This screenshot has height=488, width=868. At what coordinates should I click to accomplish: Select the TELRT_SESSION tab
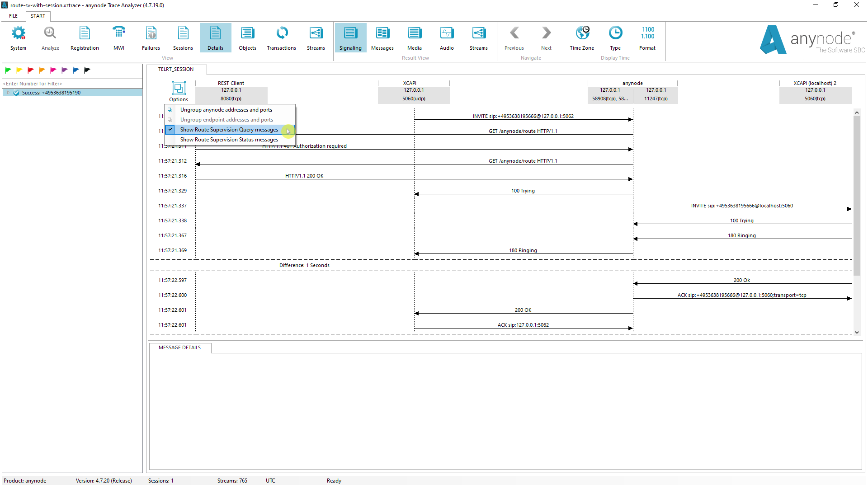[x=176, y=69]
